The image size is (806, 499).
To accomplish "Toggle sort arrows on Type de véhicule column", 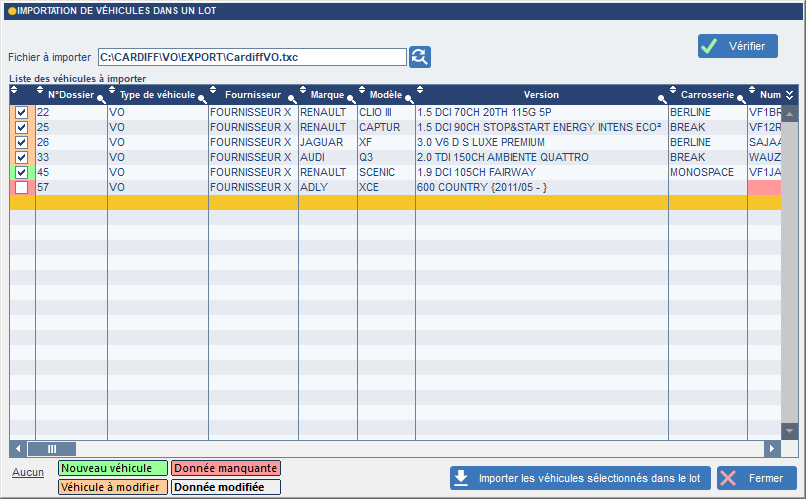I will (x=112, y=90).
